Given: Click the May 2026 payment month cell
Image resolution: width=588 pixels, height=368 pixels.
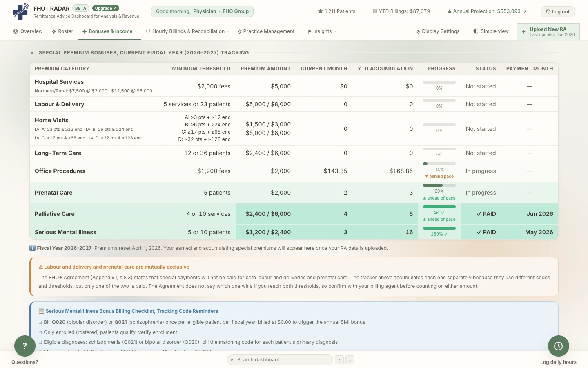Looking at the screenshot, I should (539, 232).
